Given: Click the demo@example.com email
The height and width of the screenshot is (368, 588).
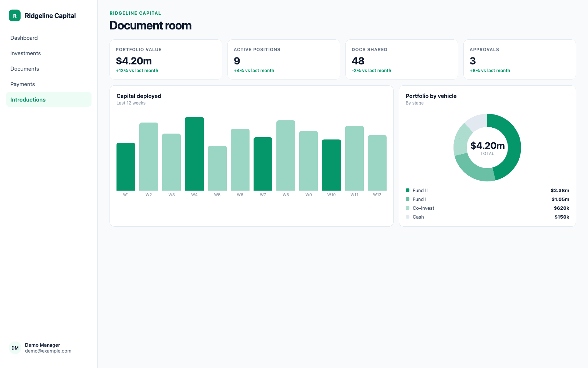Looking at the screenshot, I should (48, 351).
